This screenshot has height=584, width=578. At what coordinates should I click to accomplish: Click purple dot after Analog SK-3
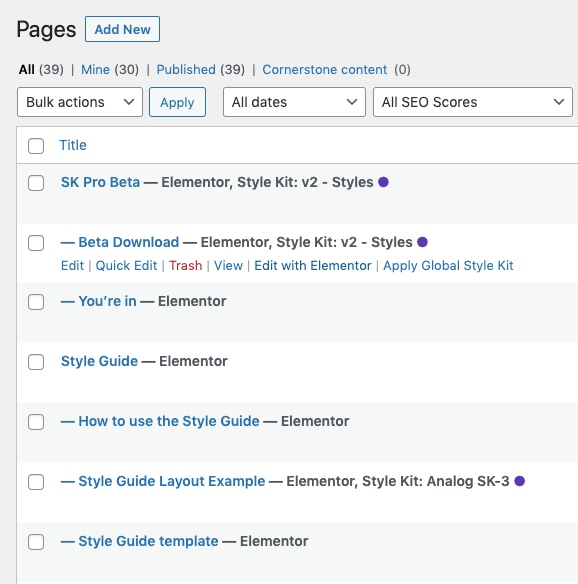(520, 481)
